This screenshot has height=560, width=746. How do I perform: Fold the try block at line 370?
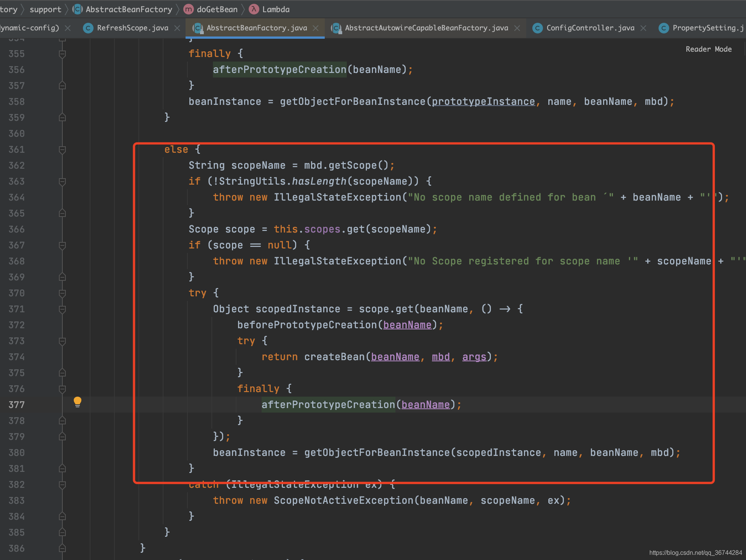tap(62, 293)
